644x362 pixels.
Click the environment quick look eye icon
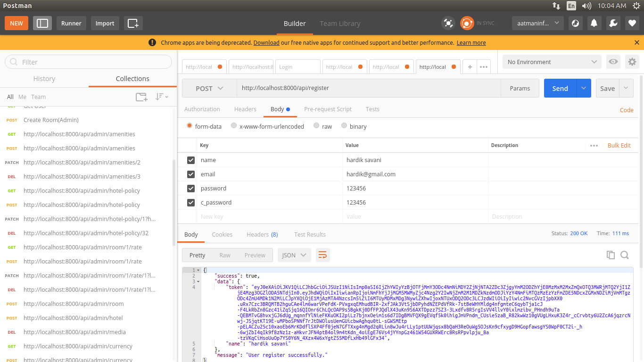pos(613,62)
